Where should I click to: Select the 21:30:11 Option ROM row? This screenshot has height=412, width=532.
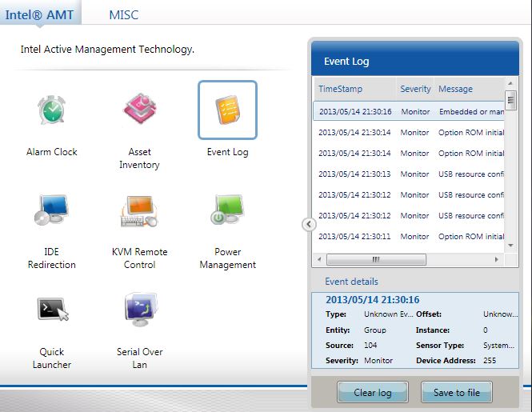pyautogui.click(x=409, y=236)
